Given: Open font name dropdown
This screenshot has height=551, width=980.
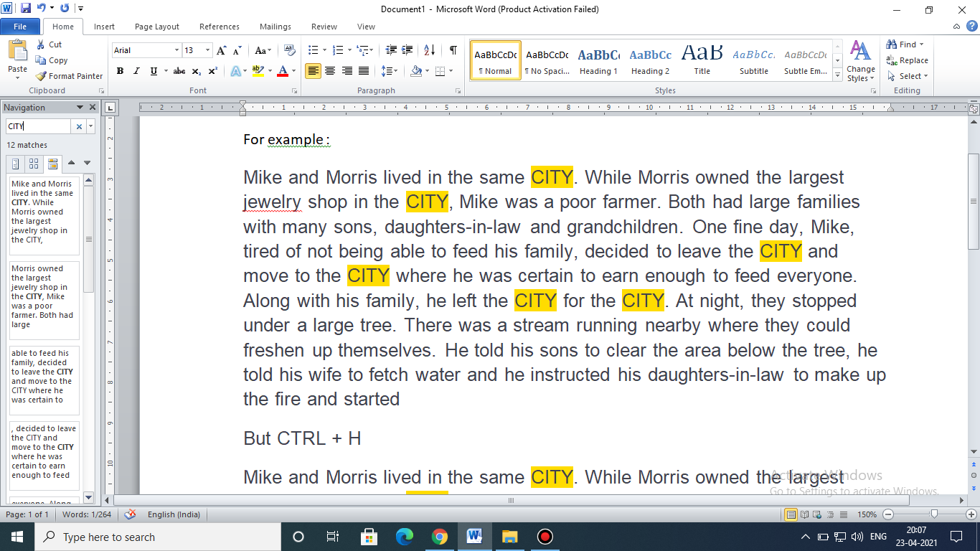Looking at the screenshot, I should pyautogui.click(x=176, y=50).
